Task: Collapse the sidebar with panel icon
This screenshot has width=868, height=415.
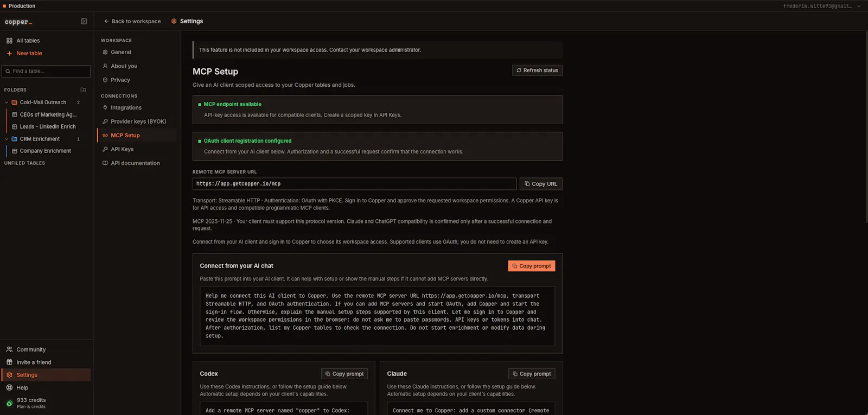Action: pos(84,21)
